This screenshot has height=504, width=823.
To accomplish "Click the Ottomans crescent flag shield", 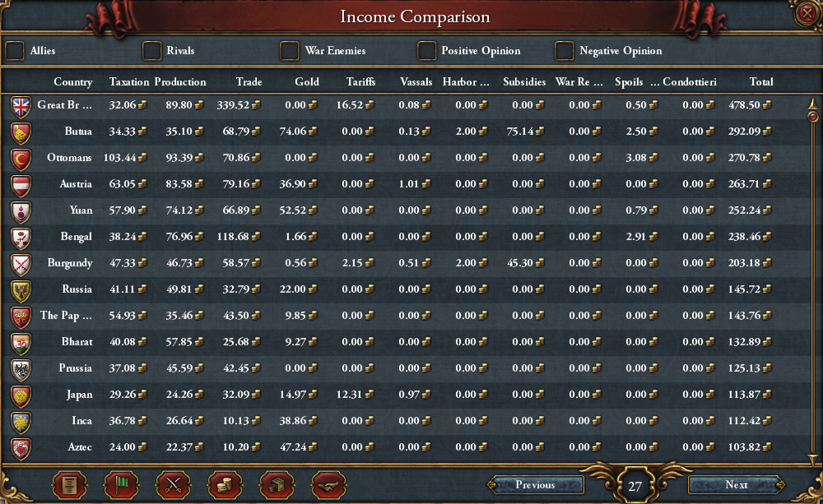I will click(21, 159).
